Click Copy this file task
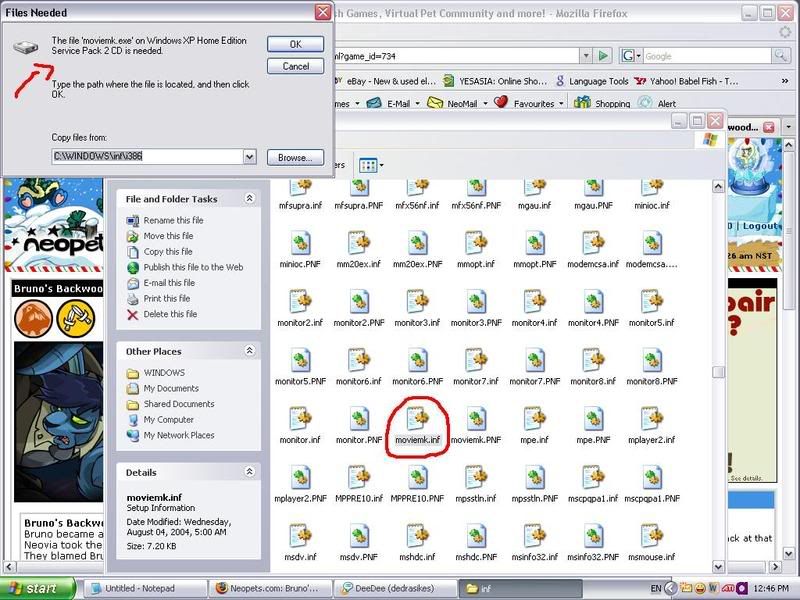 [167, 252]
